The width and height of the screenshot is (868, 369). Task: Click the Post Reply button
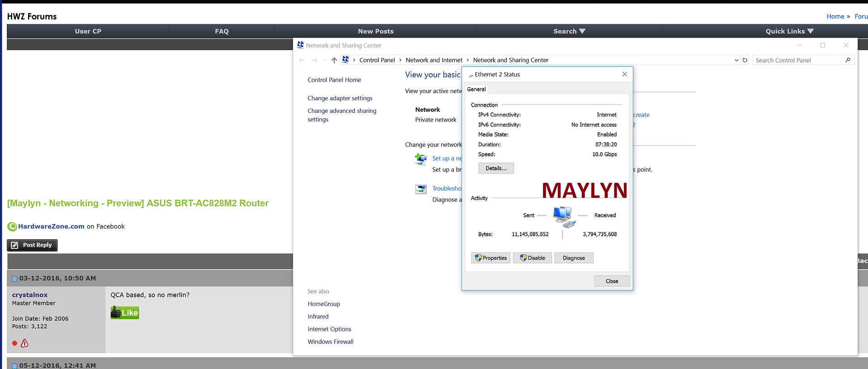pos(32,245)
